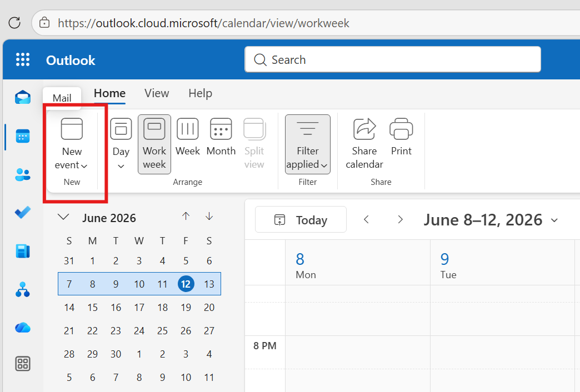Select June 19 in mini calendar

pos(186,307)
